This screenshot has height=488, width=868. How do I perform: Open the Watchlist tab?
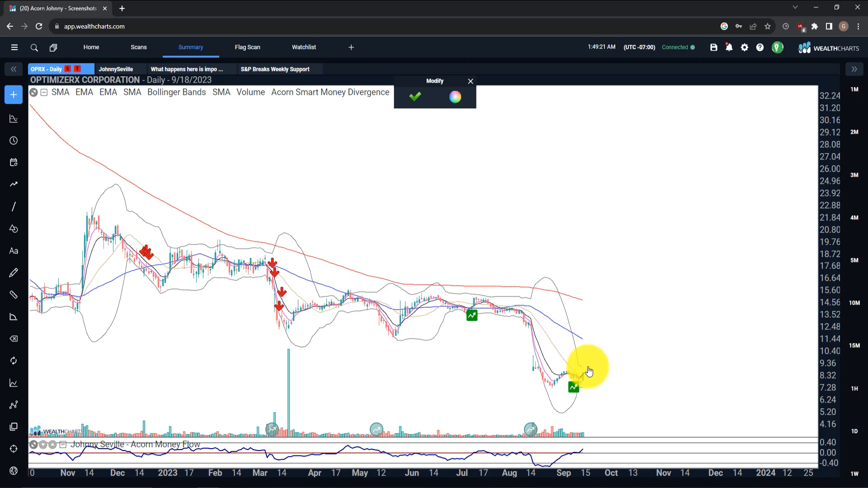pos(304,47)
